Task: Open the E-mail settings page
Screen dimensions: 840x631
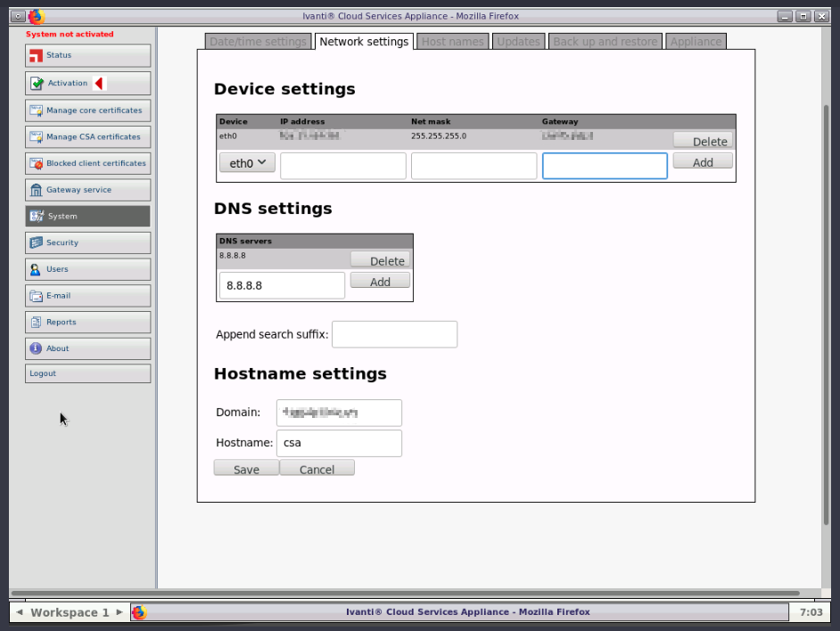Action: (87, 295)
